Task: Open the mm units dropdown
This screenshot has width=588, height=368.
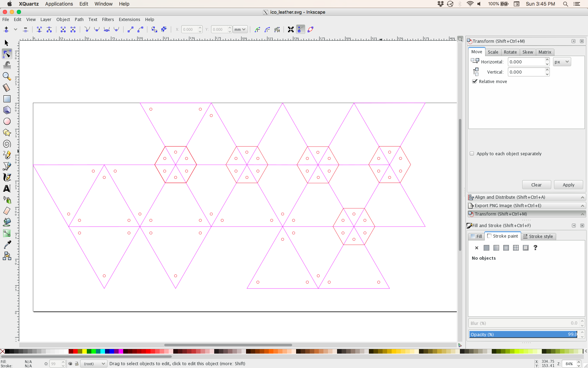Action: (240, 29)
